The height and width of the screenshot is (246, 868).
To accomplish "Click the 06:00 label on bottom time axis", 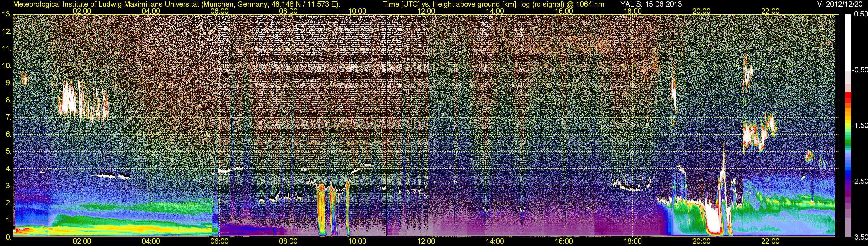I will [219, 241].
